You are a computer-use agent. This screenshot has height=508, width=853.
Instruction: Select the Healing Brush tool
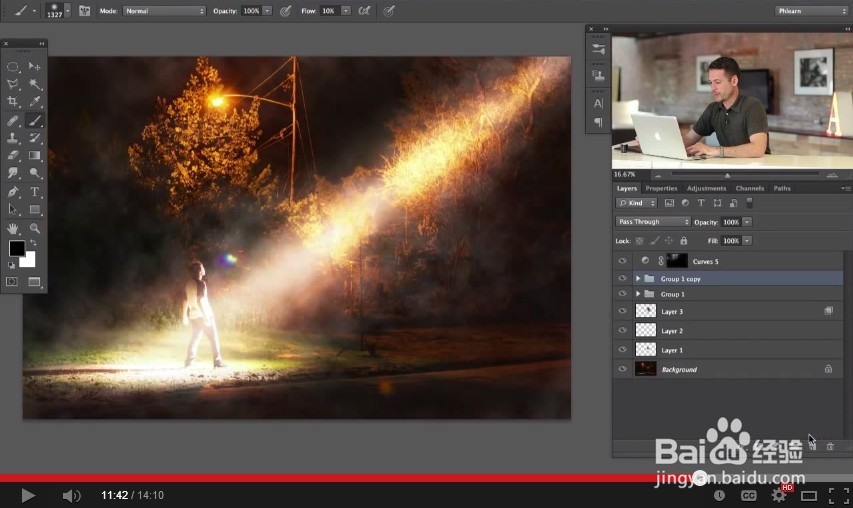click(13, 121)
